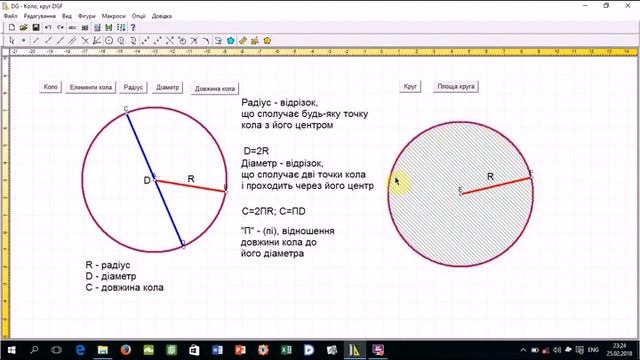This screenshot has width=640, height=360.
Task: Click the Коло button
Action: tap(51, 87)
